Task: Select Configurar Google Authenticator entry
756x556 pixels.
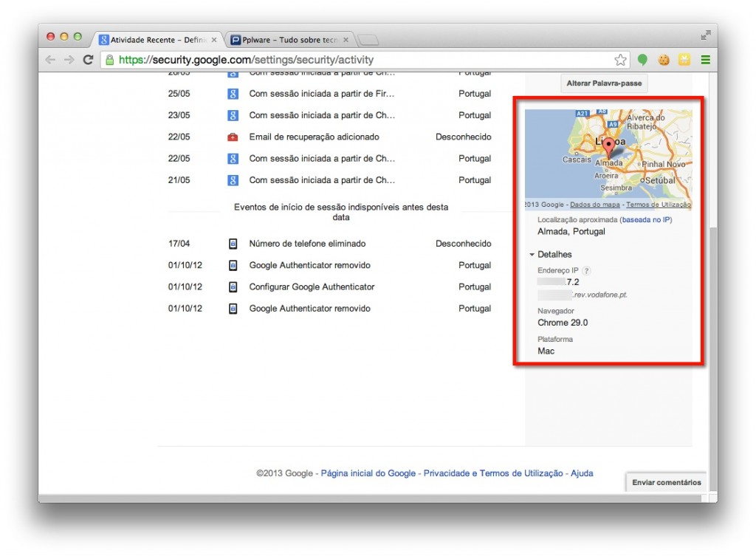Action: [x=329, y=287]
